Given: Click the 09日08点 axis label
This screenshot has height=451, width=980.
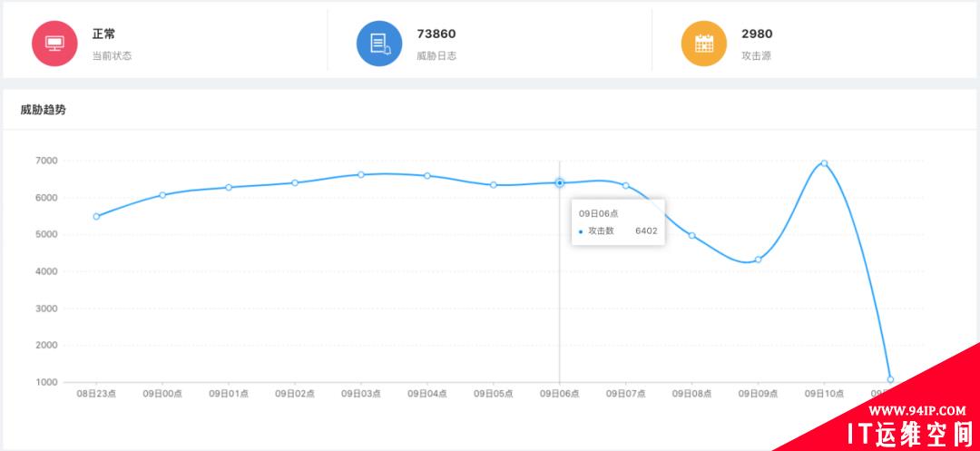Looking at the screenshot, I should pyautogui.click(x=691, y=394).
